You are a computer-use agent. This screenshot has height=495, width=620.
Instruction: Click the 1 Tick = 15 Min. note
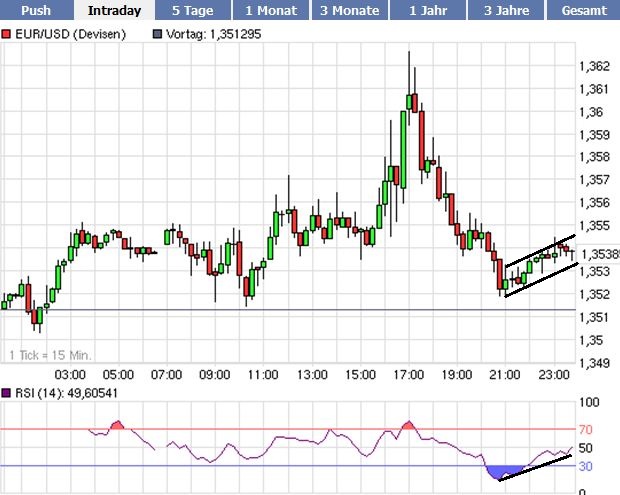coord(50,355)
